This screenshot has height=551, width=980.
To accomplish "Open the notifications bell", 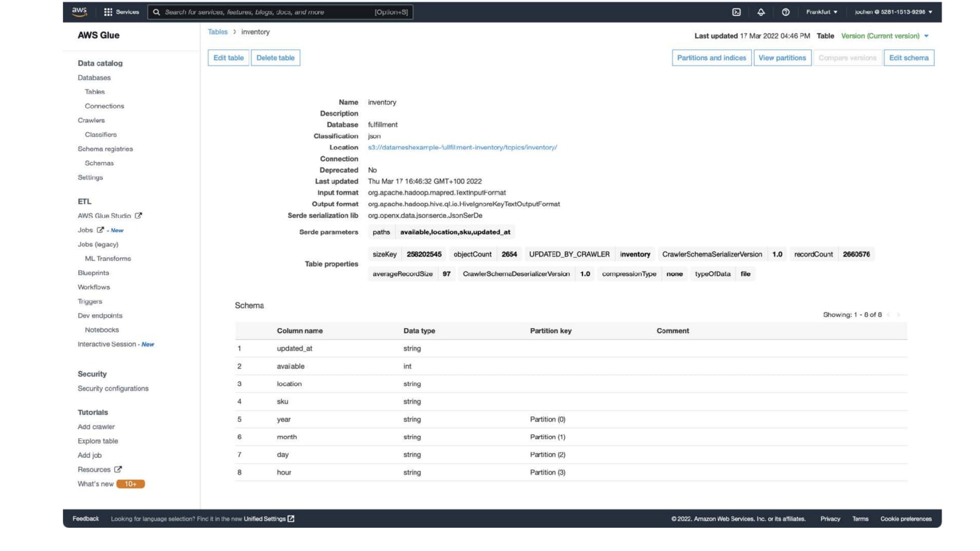I will pos(761,12).
